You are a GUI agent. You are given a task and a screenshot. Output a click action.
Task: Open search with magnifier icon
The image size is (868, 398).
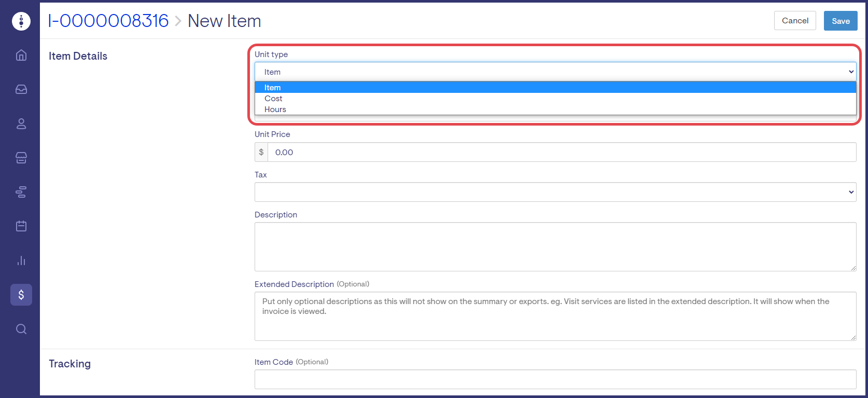coord(21,329)
